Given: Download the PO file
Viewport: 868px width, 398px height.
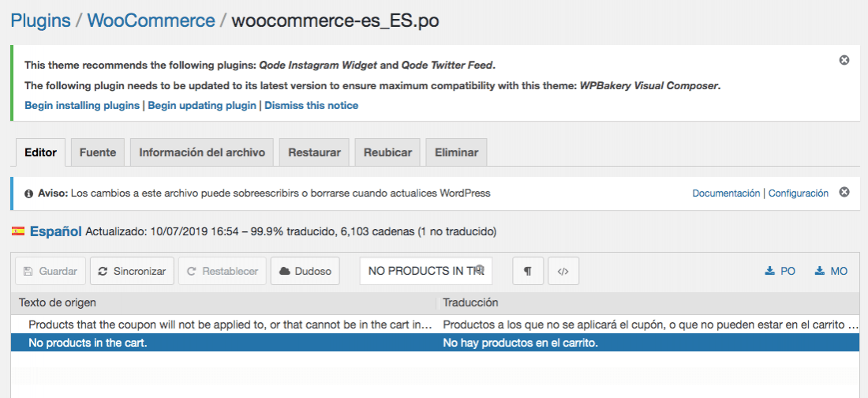Looking at the screenshot, I should coord(780,271).
